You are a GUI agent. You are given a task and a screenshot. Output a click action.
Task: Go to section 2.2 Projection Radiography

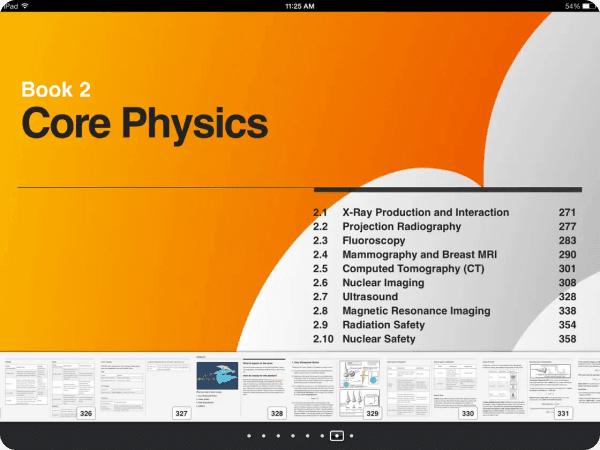pos(401,227)
